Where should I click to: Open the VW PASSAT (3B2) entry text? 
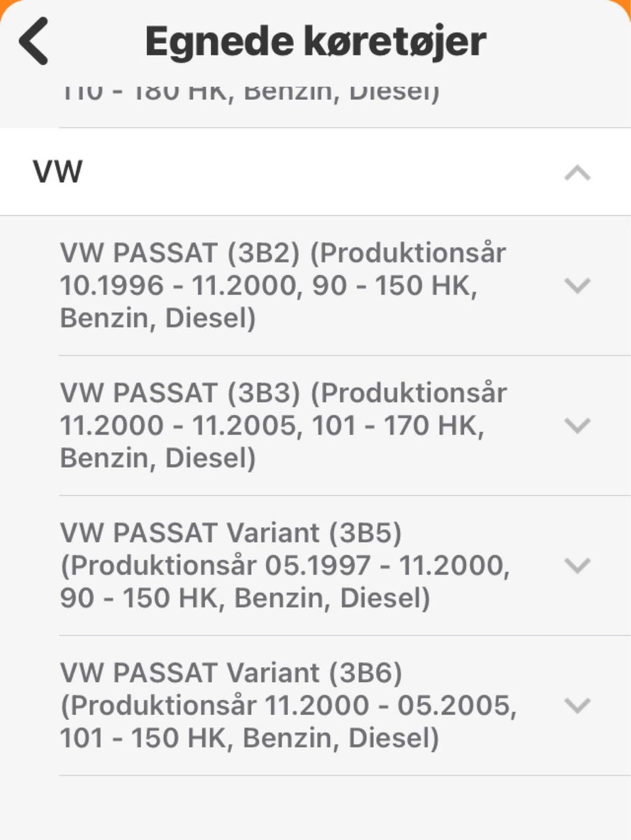tap(283, 285)
